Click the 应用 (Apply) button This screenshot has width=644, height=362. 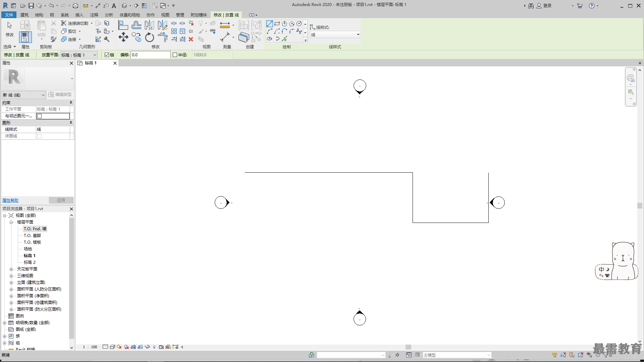[61, 200]
